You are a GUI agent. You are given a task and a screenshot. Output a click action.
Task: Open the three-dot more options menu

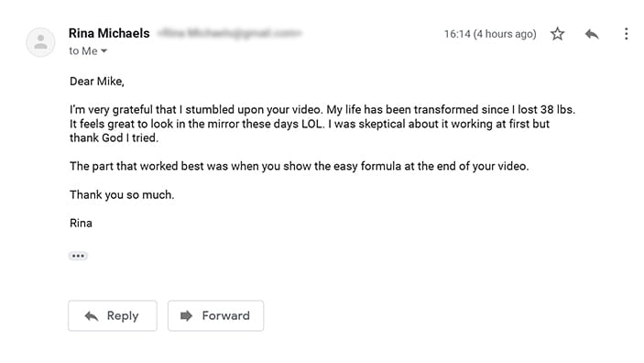tap(626, 34)
